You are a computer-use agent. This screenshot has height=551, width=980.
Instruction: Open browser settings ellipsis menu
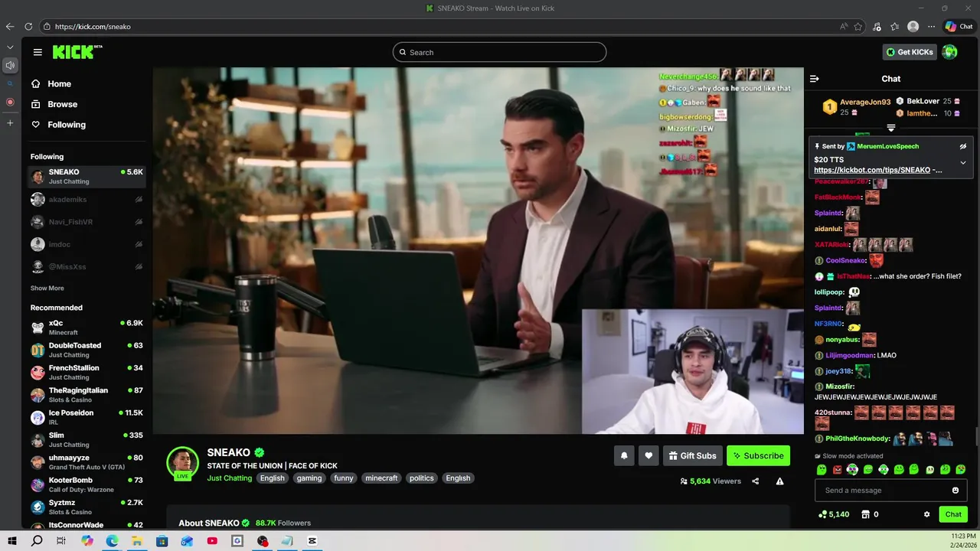pyautogui.click(x=931, y=26)
